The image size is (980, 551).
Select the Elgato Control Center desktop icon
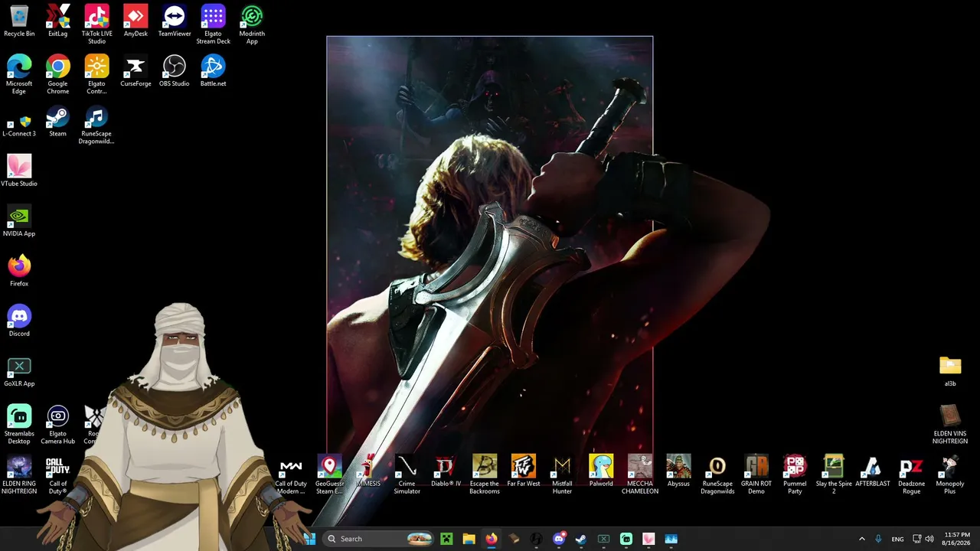[x=96, y=75]
